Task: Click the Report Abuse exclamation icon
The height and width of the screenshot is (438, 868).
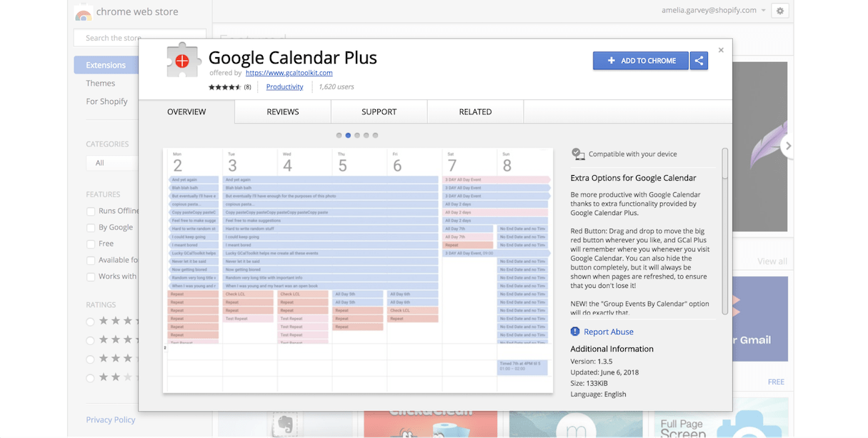Action: point(575,332)
